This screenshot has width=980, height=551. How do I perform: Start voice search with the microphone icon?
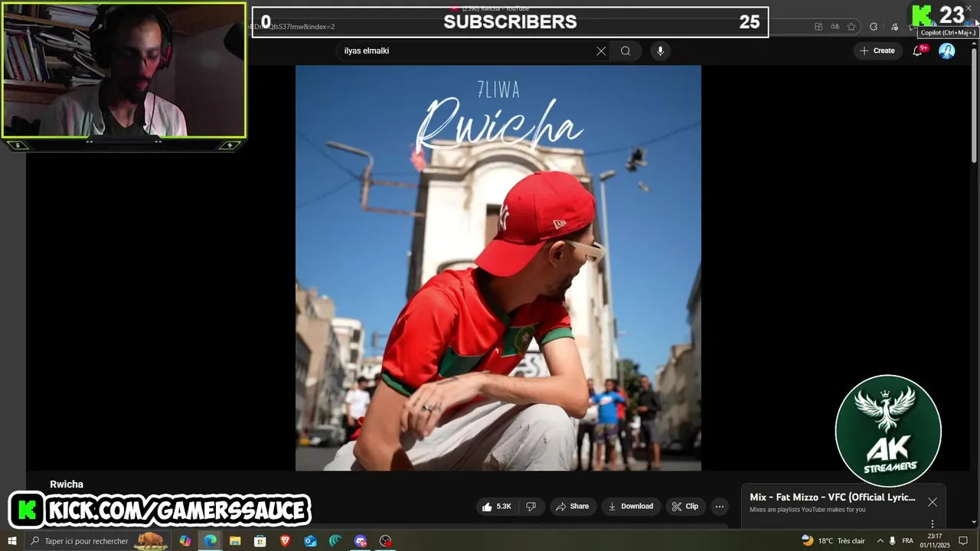click(x=660, y=51)
